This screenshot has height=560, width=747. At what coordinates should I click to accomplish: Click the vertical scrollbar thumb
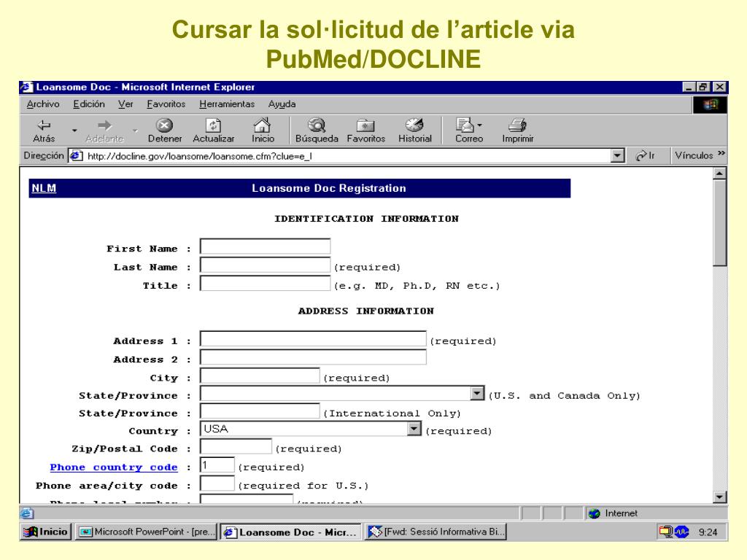point(720,222)
